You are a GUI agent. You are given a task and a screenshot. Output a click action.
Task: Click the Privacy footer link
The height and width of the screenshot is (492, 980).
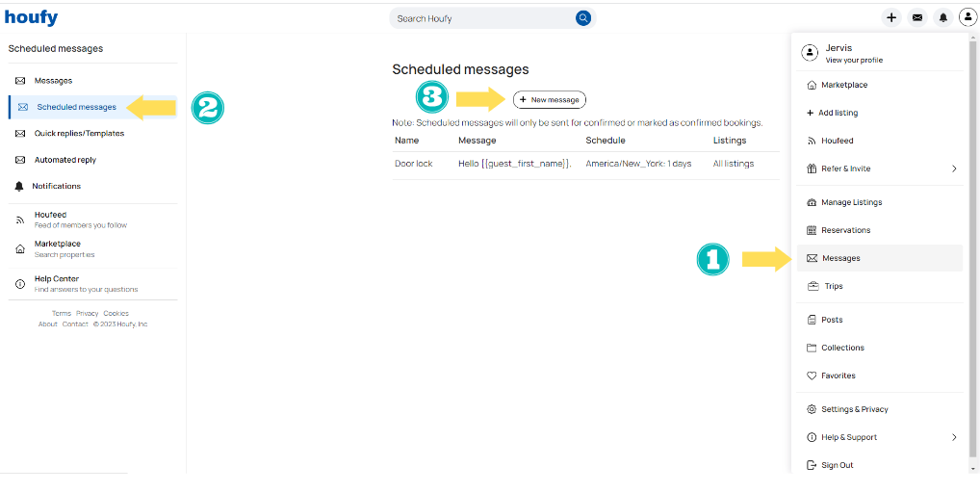(x=88, y=314)
